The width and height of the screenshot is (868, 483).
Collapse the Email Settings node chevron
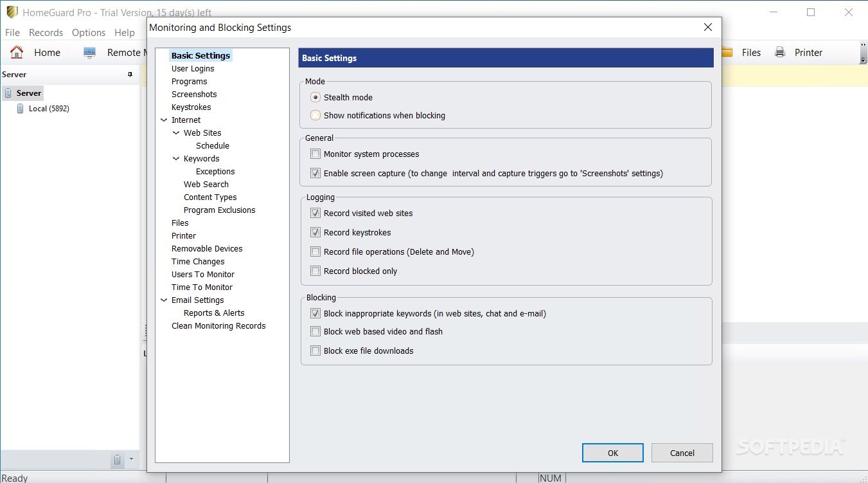(164, 300)
